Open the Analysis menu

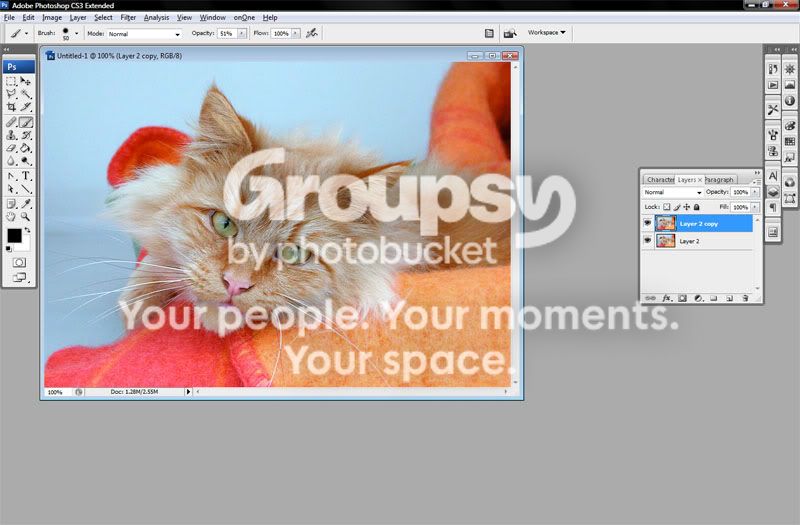156,17
